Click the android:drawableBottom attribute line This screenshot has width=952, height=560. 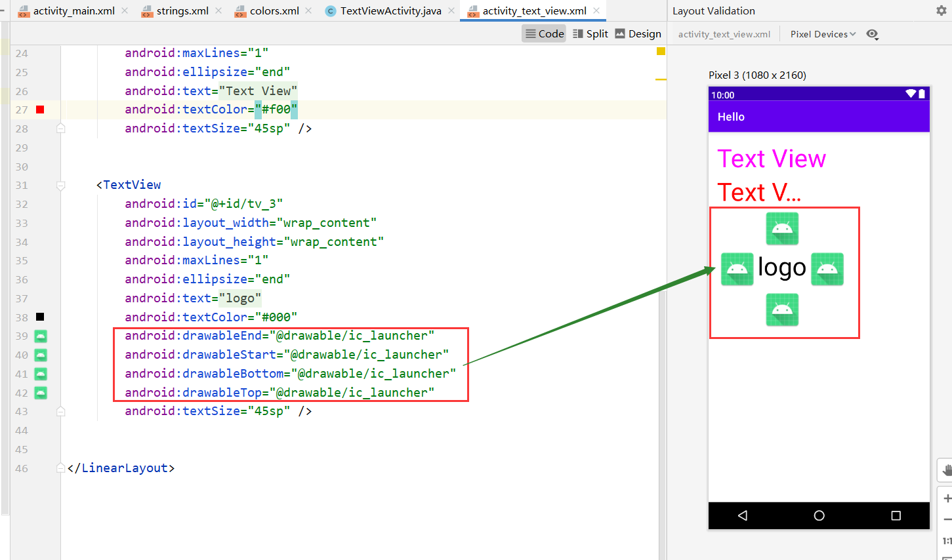[290, 374]
